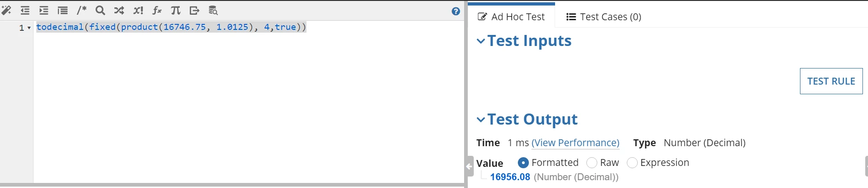Viewport: 868px width, 188px height.
Task: Select the Raw value radio button
Action: pos(592,163)
